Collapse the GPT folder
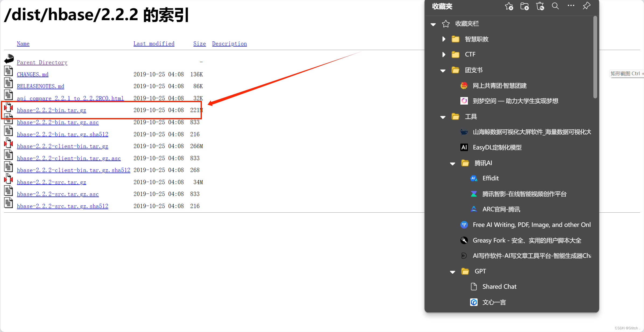Image resolution: width=644 pixels, height=332 pixels. tap(452, 272)
